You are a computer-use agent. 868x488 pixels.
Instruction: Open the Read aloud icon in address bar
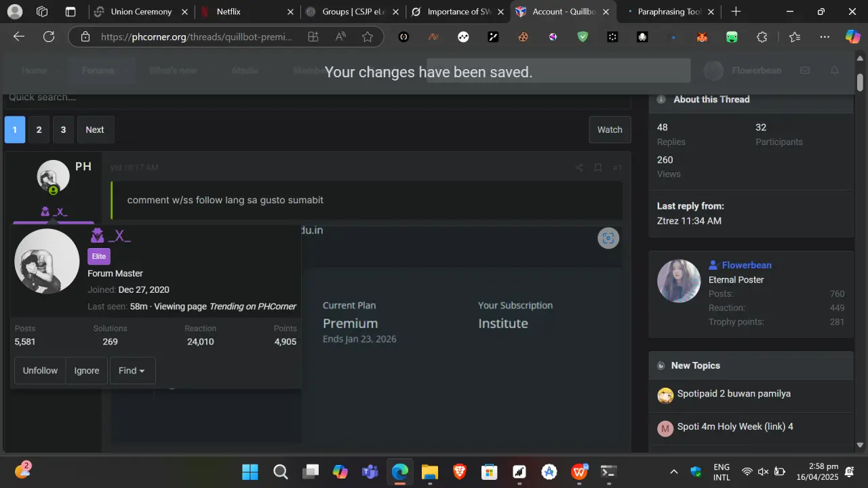(341, 37)
